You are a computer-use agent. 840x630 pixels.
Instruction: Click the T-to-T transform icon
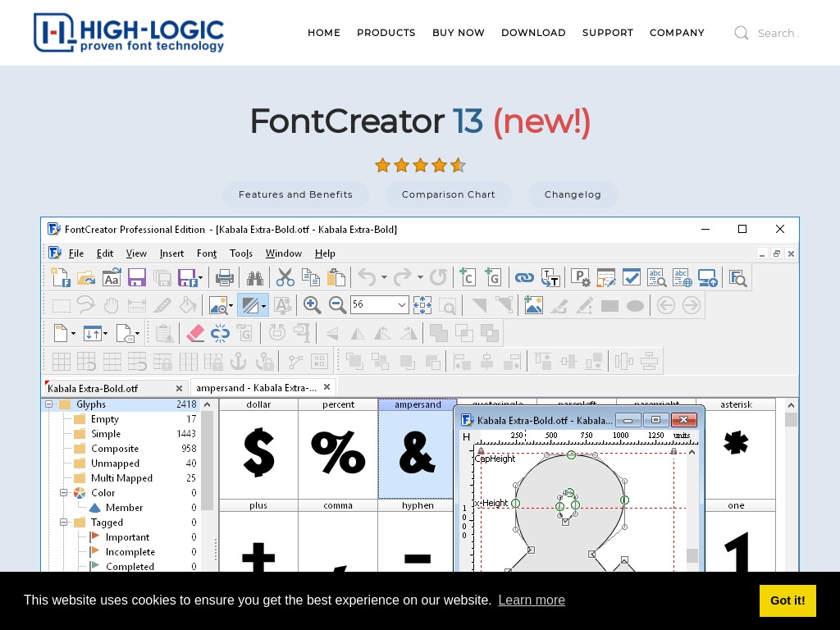click(x=550, y=277)
